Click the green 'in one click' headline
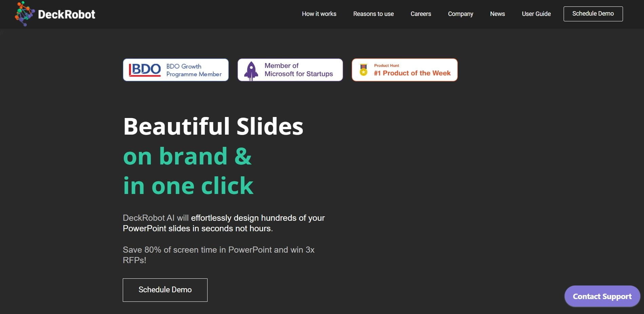This screenshot has width=644, height=314. point(188,186)
